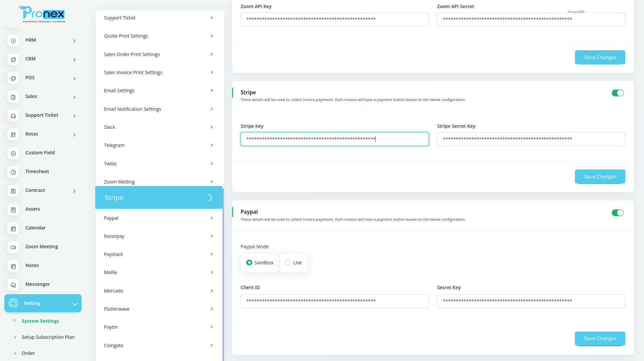Click the Stripe Key input field
The image size is (644, 361).
coord(335,139)
